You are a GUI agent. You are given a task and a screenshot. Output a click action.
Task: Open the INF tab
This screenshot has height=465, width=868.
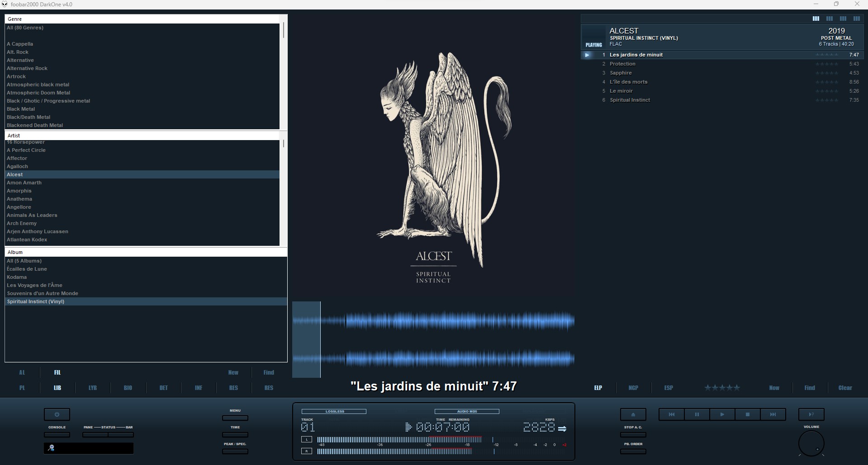[199, 388]
